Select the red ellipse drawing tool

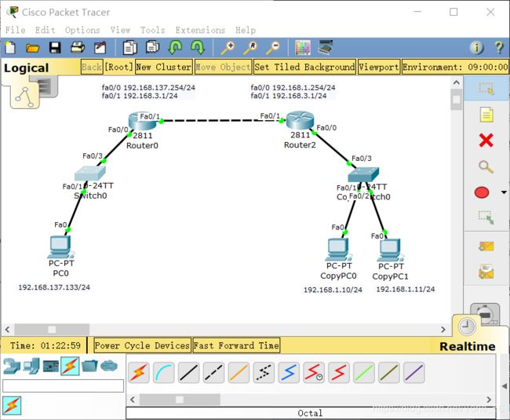pyautogui.click(x=482, y=192)
